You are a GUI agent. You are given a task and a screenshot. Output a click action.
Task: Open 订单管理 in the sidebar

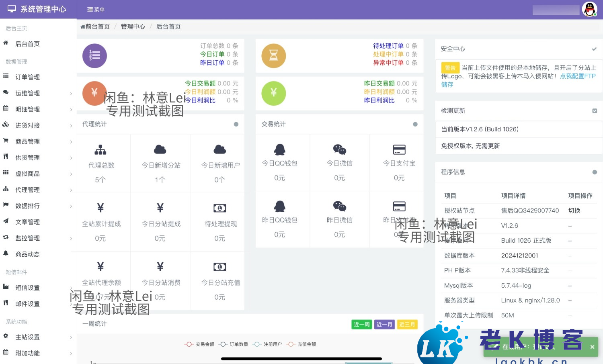pos(27,77)
